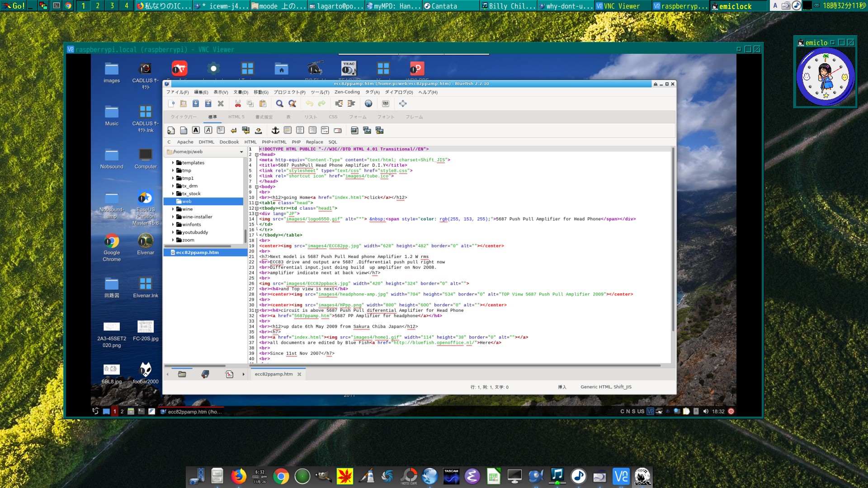Preview page with the browser globe icon

[x=369, y=103]
